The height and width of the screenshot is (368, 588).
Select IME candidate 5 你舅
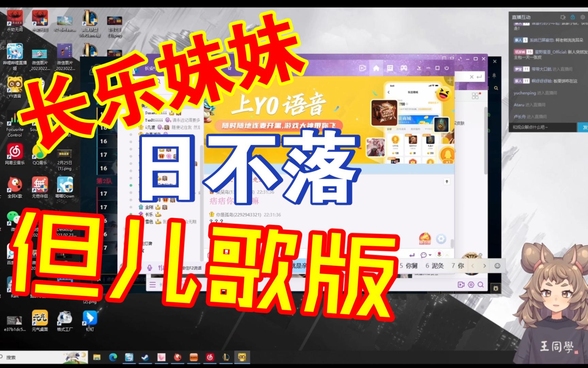tap(408, 266)
